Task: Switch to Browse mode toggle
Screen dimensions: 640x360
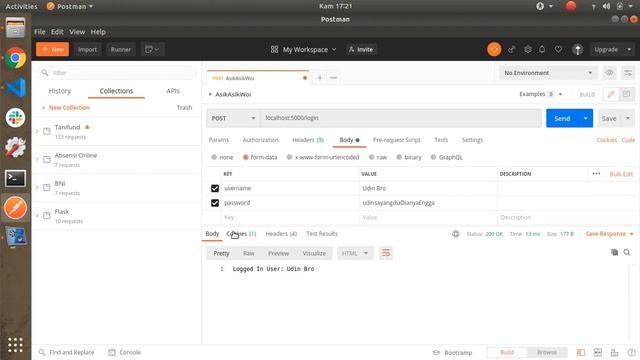Action: (x=547, y=352)
